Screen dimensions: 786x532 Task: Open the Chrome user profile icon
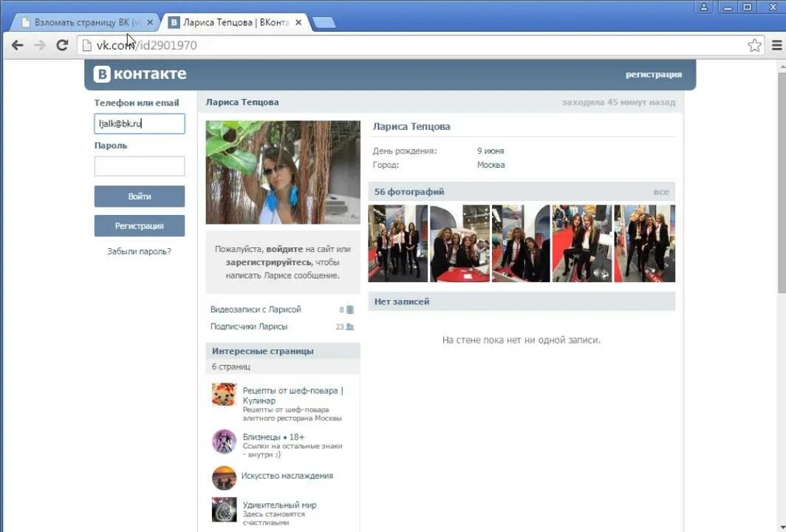(x=704, y=7)
